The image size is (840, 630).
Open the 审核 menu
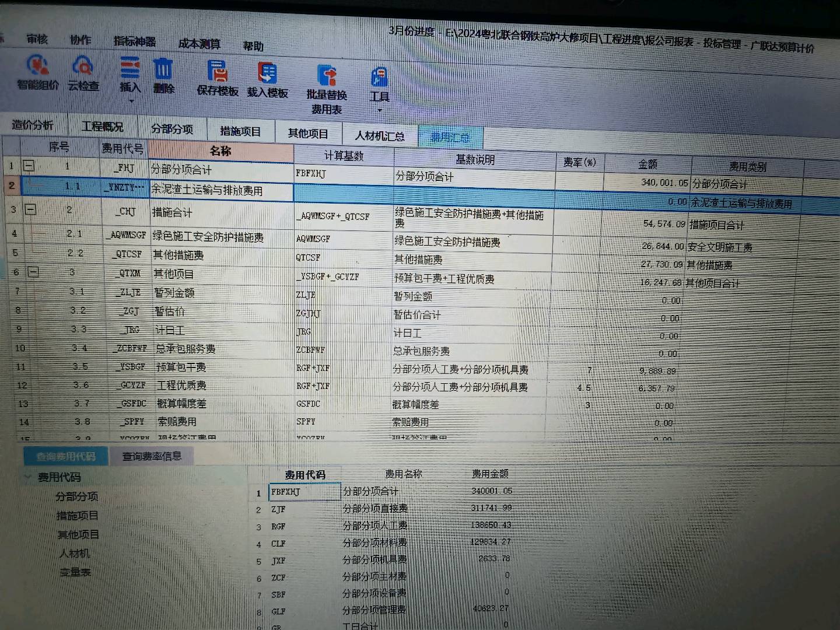(37, 39)
